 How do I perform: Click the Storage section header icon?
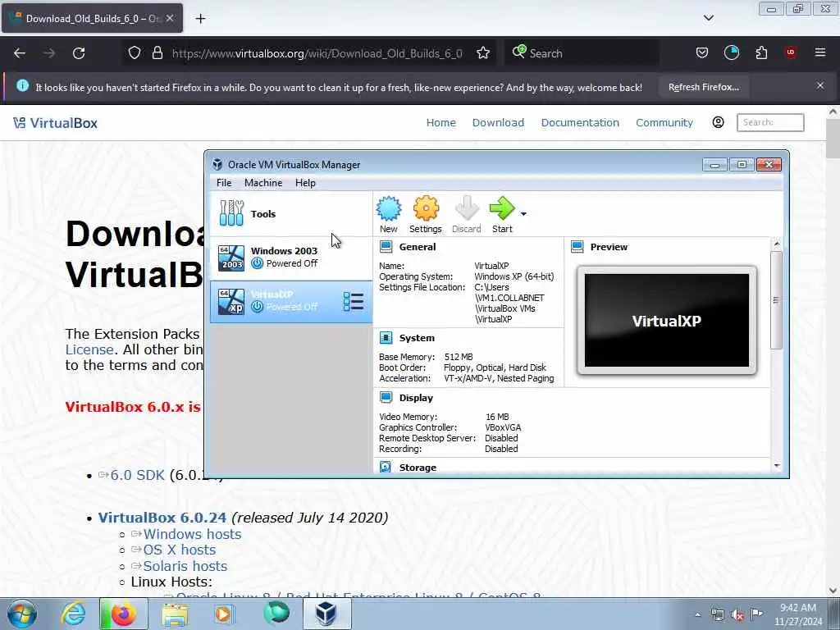(x=386, y=467)
